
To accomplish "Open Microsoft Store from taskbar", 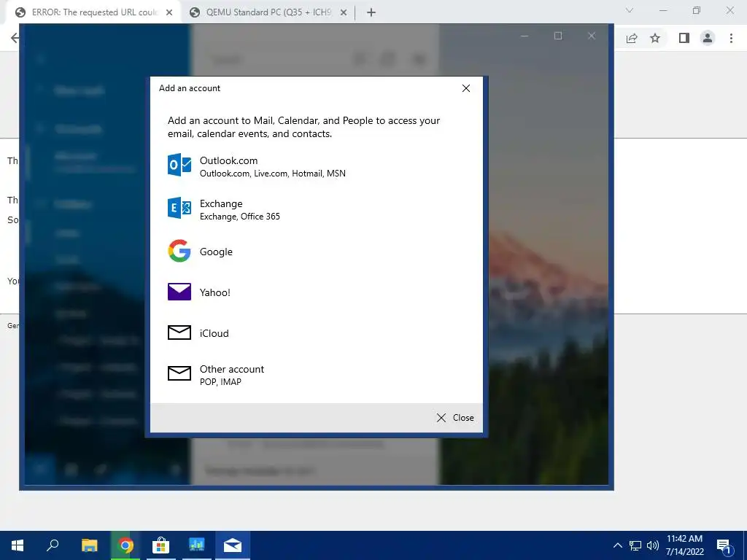I will point(161,545).
